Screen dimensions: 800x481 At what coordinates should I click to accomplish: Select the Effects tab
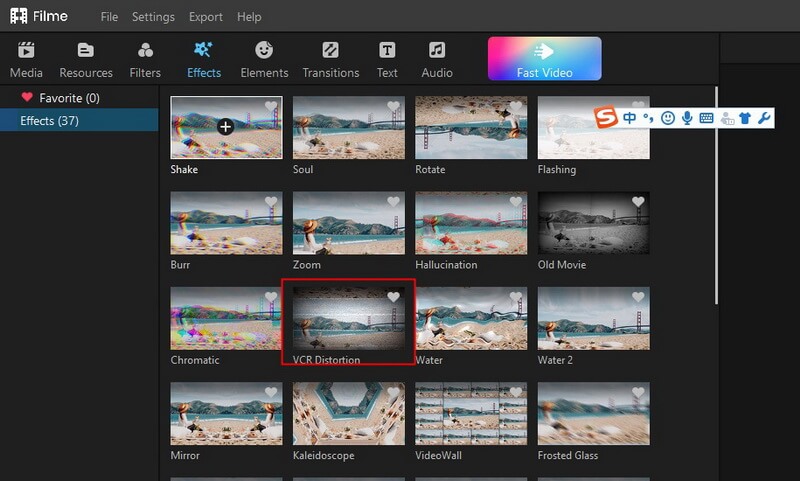tap(204, 60)
